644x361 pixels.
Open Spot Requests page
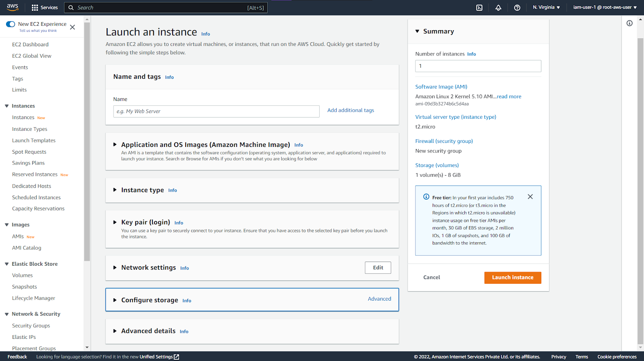point(29,152)
